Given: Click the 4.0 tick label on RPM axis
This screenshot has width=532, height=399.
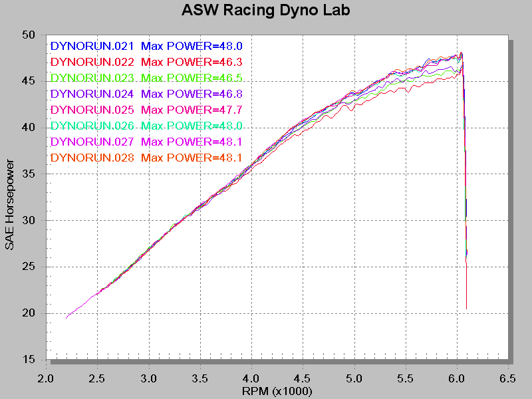Looking at the screenshot, I should (251, 378).
